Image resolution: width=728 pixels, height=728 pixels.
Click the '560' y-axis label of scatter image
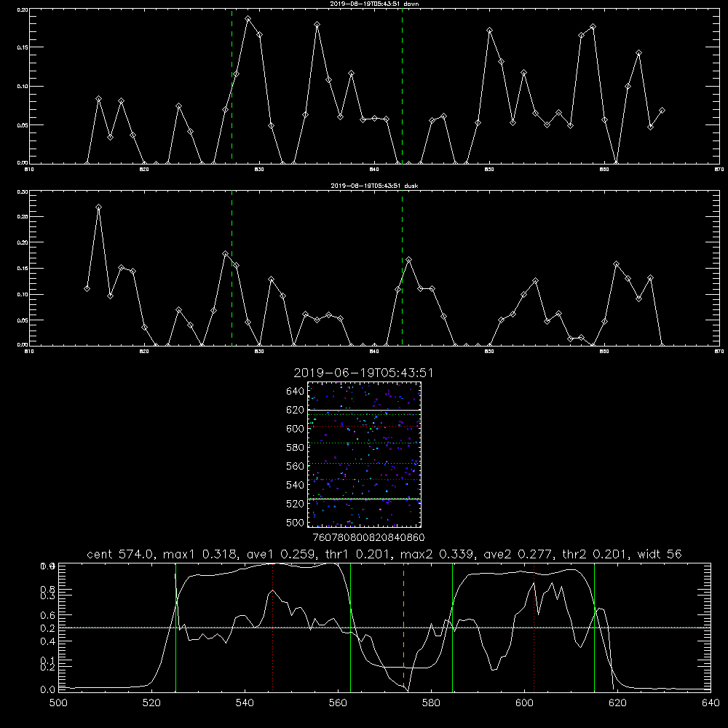click(x=295, y=466)
